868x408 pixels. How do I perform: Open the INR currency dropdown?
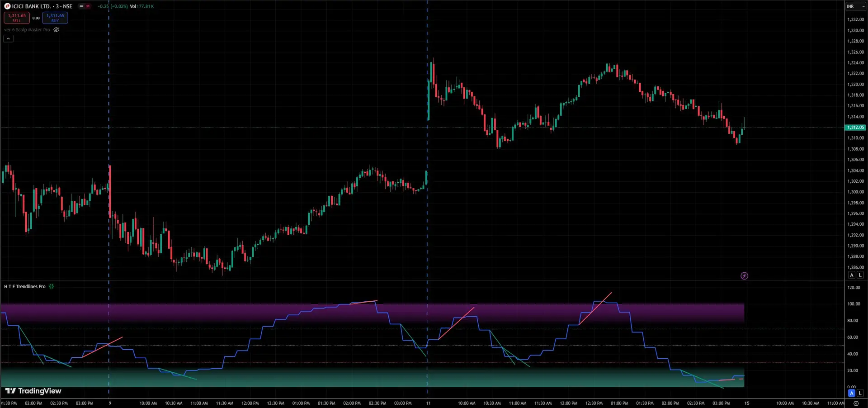855,6
